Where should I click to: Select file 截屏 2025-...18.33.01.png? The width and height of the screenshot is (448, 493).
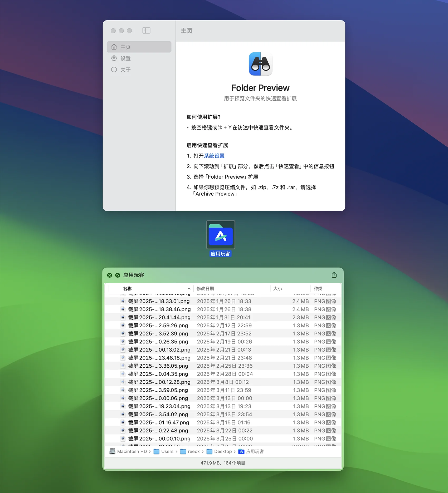tap(223, 301)
